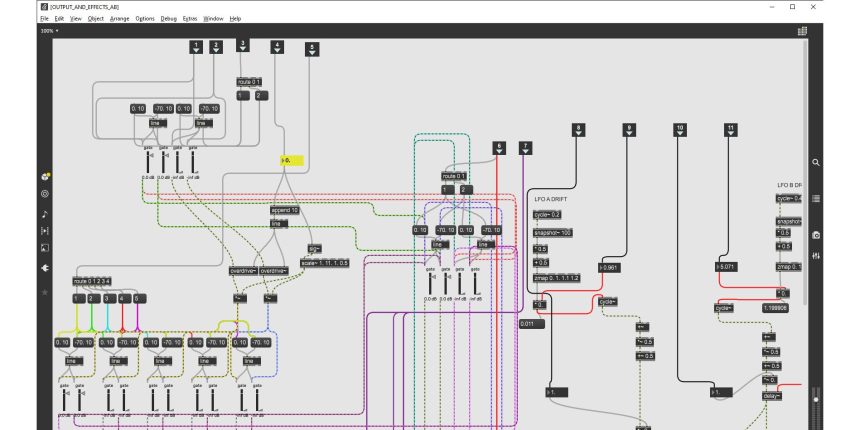Click the 'LFO A DRIFT' comment label
Image resolution: width=860 pixels, height=430 pixels.
point(550,199)
